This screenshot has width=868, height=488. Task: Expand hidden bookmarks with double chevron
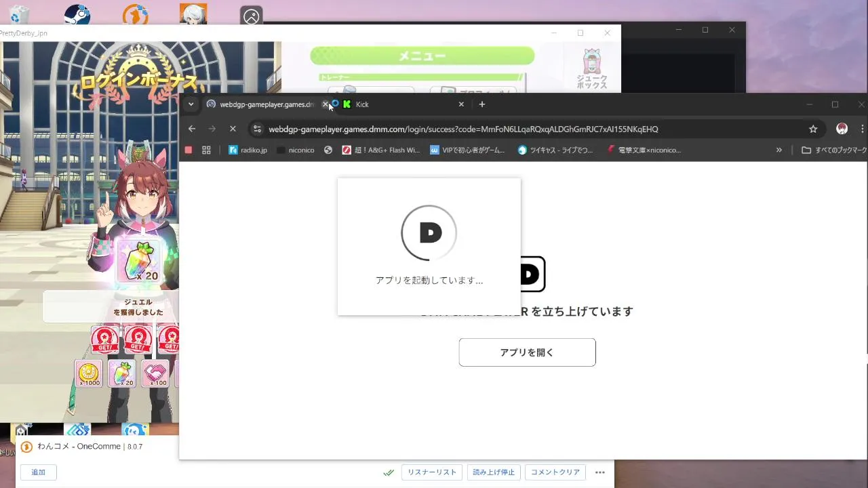pyautogui.click(x=779, y=150)
